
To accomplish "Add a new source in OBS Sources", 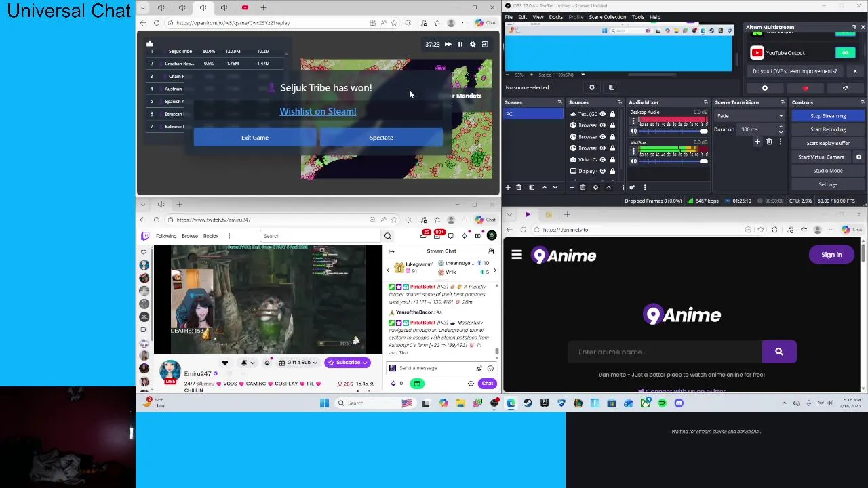I will click(x=572, y=188).
